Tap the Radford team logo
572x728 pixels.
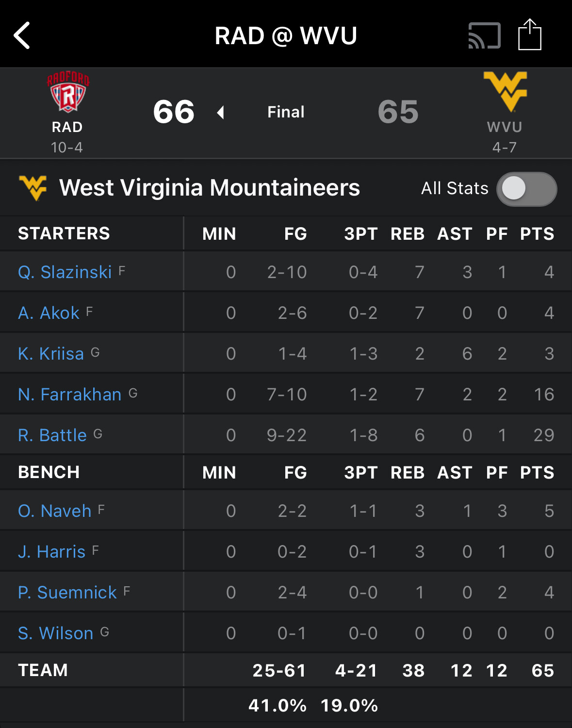coord(68,92)
